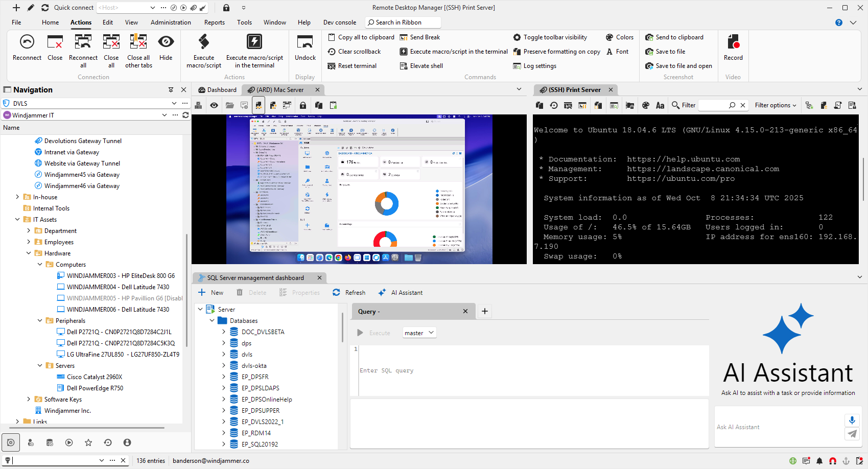Pin the Navigation panel with the pushpin
This screenshot has height=469, width=868.
click(x=171, y=90)
